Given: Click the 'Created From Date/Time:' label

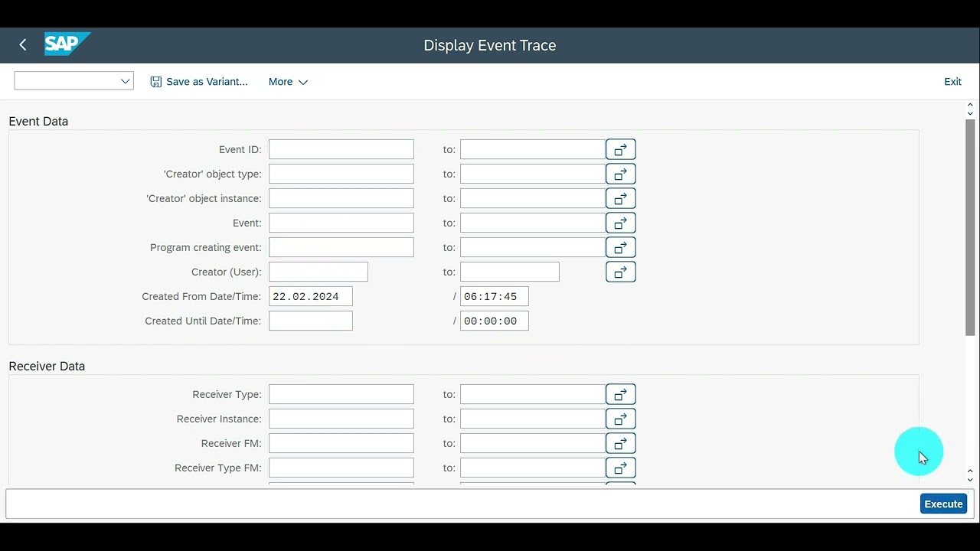Looking at the screenshot, I should click(x=201, y=296).
